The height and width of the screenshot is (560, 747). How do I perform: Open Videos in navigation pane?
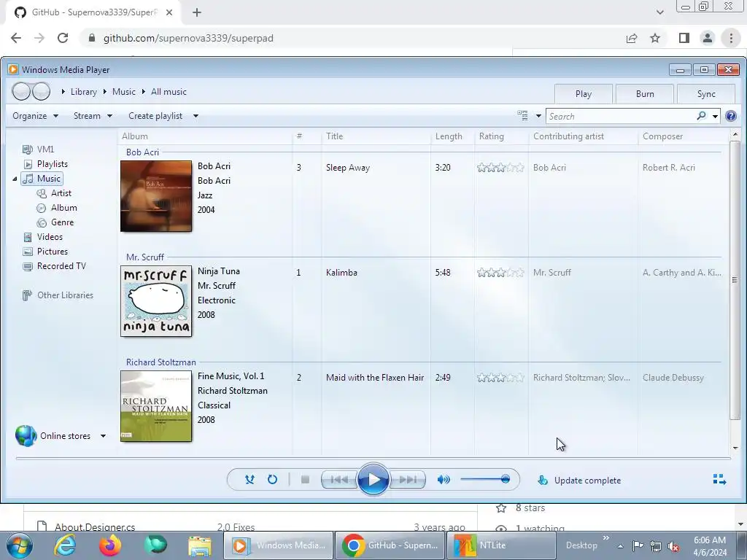coord(43,237)
